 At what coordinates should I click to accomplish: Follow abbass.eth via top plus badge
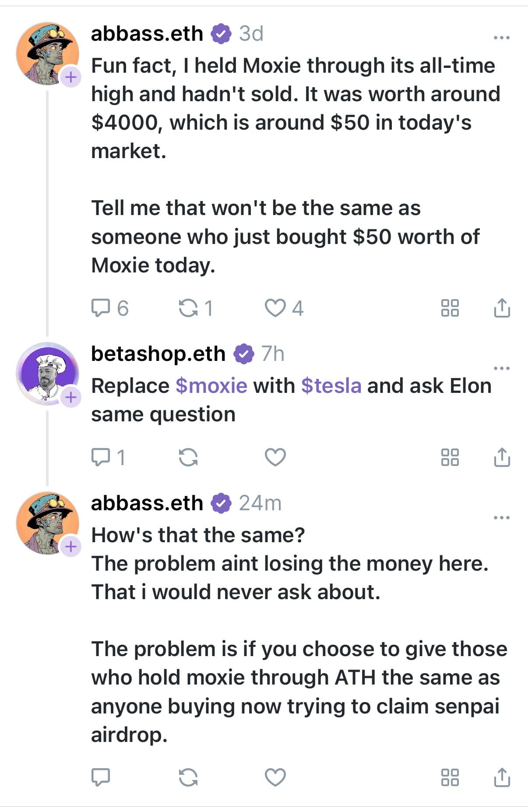click(70, 77)
